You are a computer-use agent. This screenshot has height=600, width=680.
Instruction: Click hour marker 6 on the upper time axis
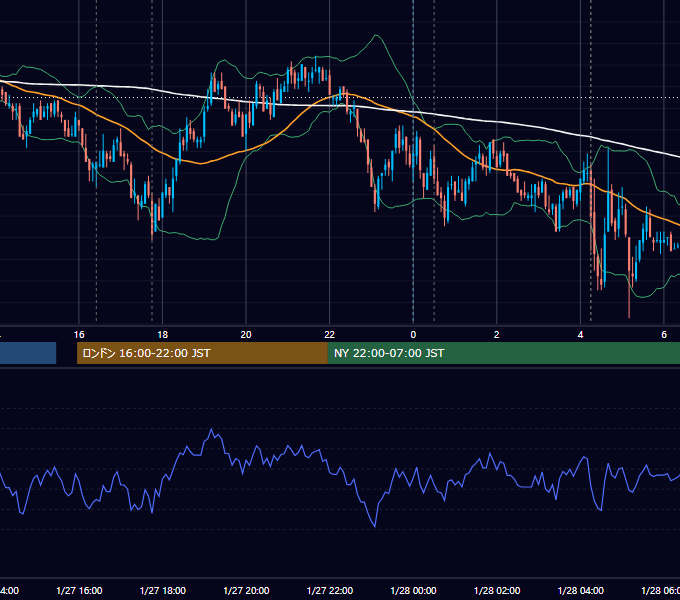[664, 335]
